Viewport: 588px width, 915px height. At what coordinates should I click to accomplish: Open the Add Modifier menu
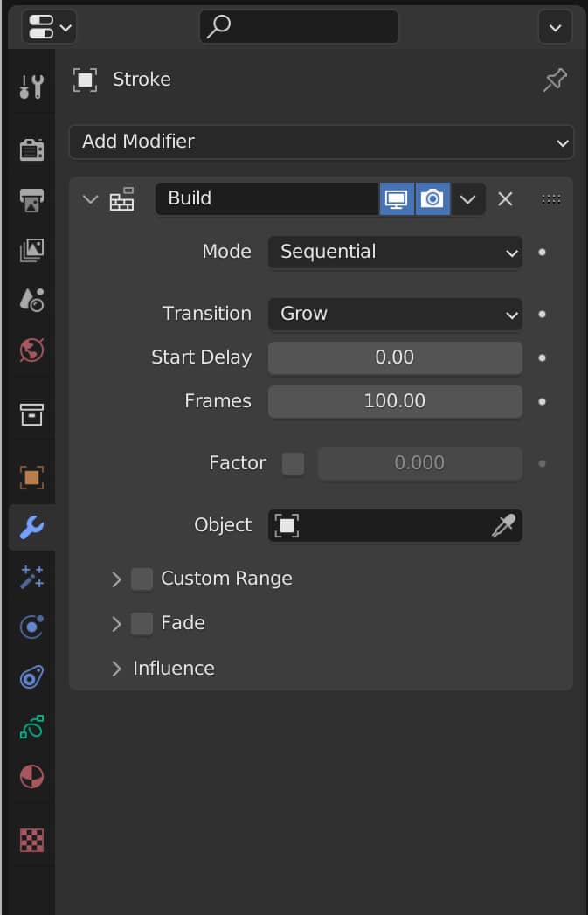click(x=321, y=141)
